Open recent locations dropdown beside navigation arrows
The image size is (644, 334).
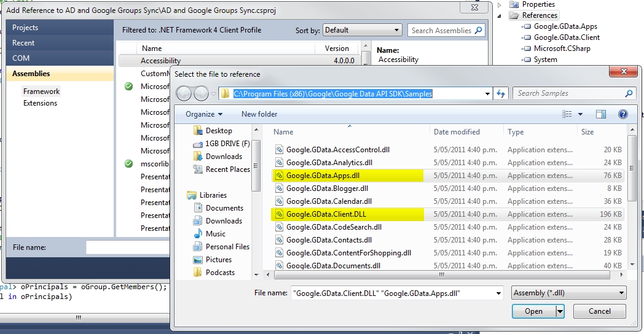pyautogui.click(x=214, y=94)
